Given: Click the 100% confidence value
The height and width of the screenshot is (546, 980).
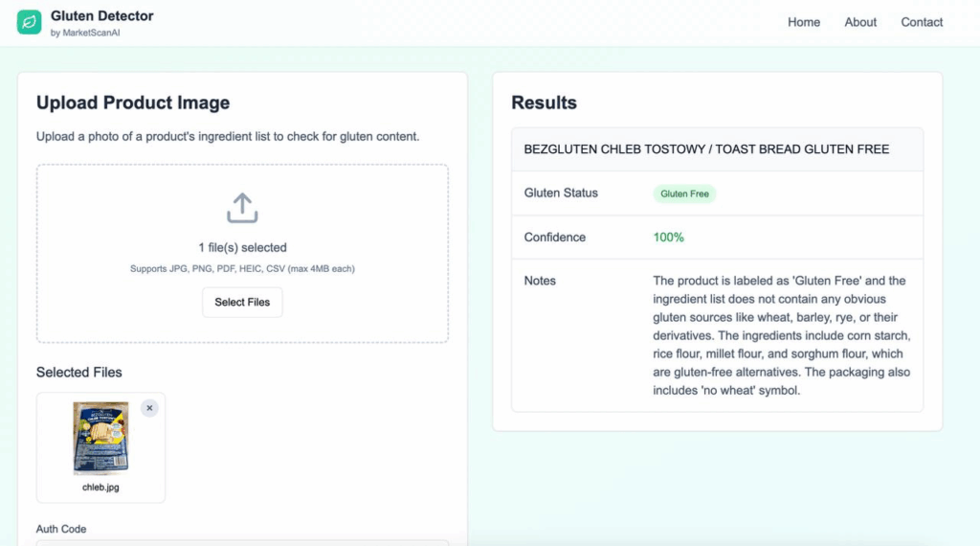Looking at the screenshot, I should [668, 237].
